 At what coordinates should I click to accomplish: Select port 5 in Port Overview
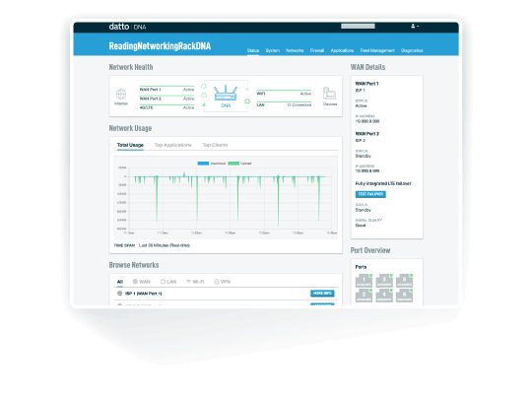pos(405,281)
